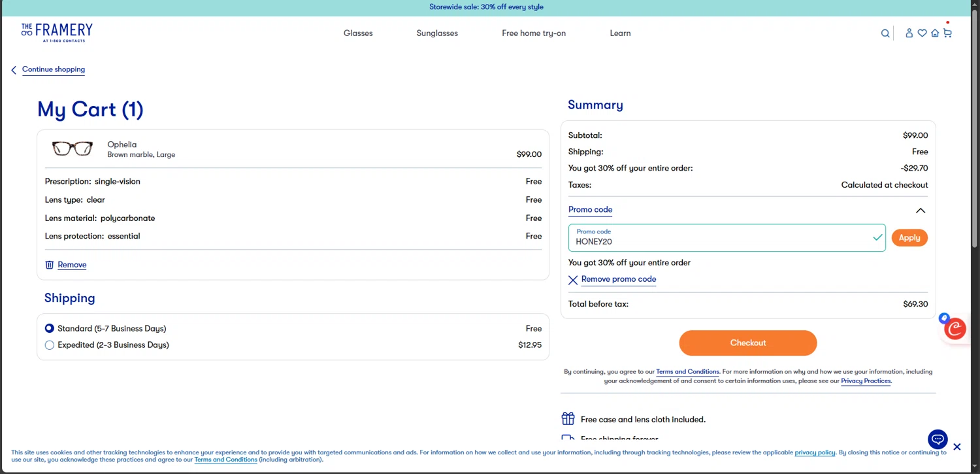The height and width of the screenshot is (474, 980).
Task: Click the Brown marble, Large text
Action: [x=141, y=155]
